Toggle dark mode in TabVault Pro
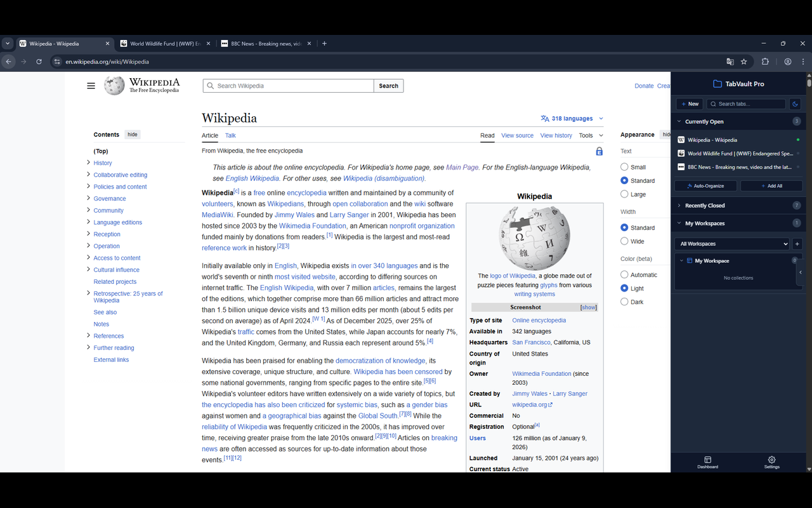The image size is (812, 508). point(795,104)
